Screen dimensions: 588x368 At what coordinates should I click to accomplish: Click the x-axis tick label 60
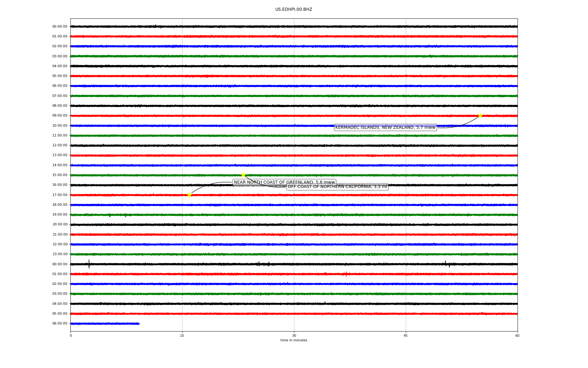coord(517,335)
